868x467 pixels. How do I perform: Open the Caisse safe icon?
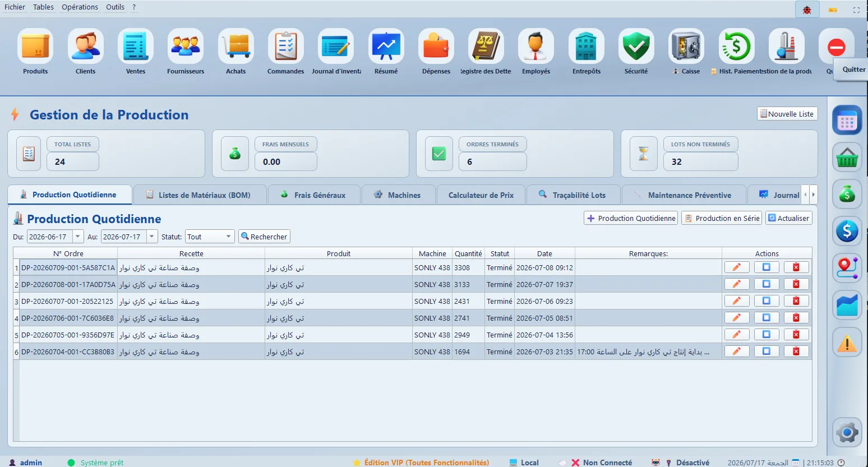coord(686,47)
